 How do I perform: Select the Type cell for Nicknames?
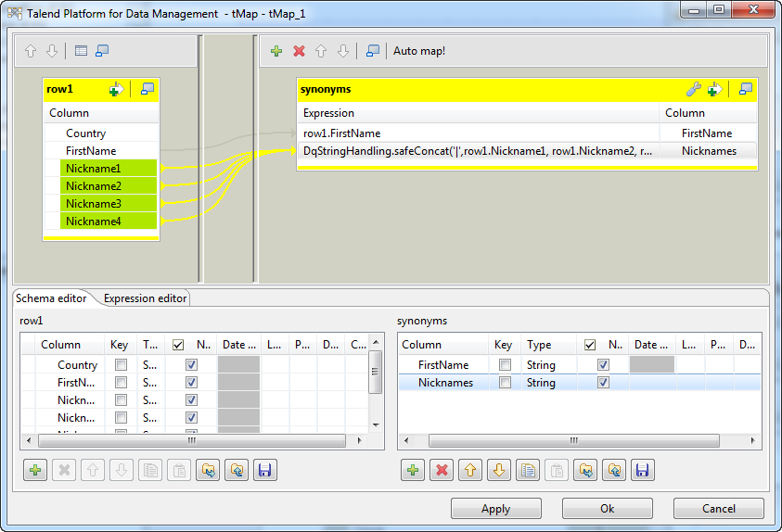[545, 383]
